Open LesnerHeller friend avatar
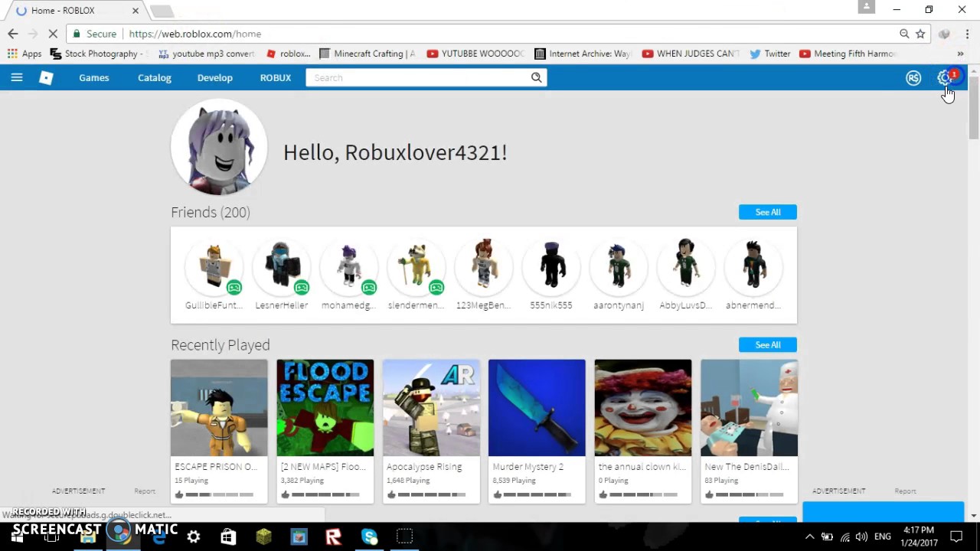This screenshot has width=980, height=551. [281, 266]
